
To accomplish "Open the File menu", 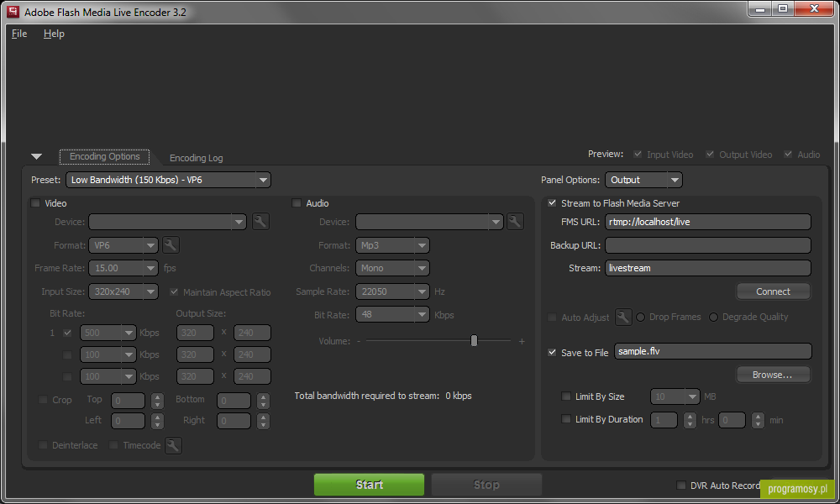I will coord(19,34).
